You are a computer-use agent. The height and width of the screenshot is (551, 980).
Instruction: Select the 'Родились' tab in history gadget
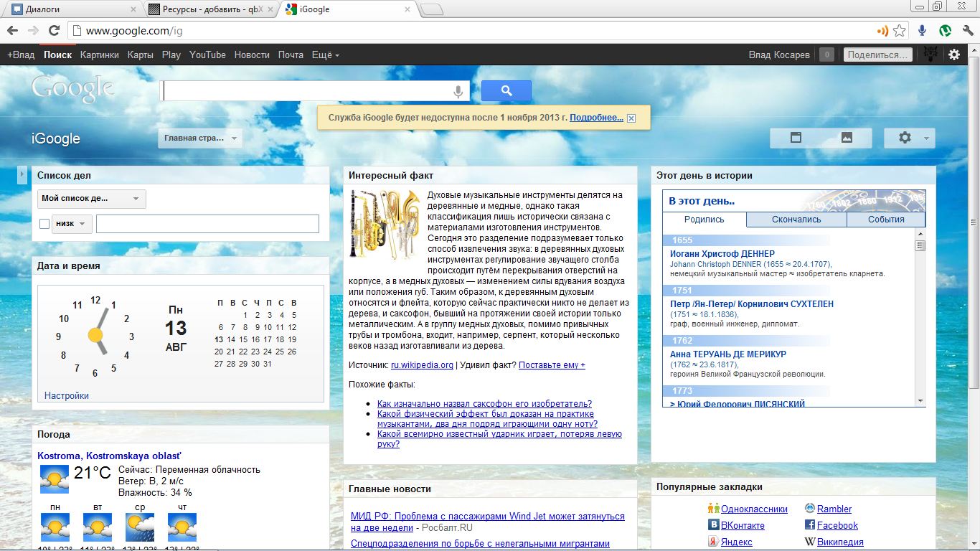pos(705,220)
